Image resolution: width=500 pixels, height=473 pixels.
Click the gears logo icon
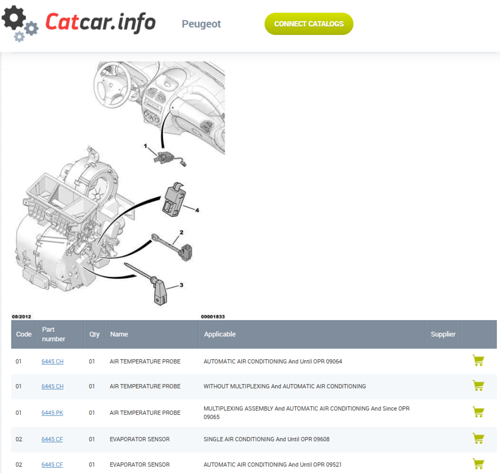20,23
